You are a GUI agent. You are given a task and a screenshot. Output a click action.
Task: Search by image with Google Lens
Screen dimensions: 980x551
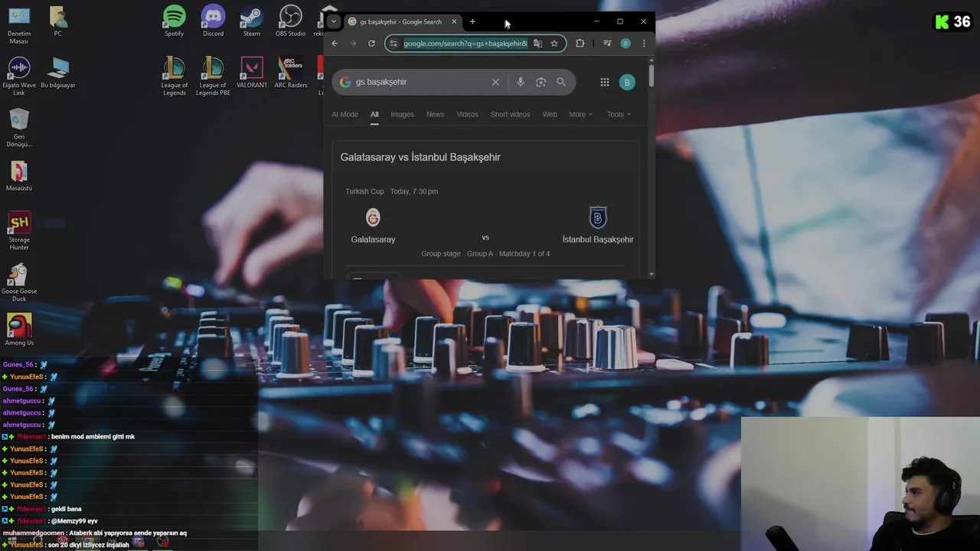click(x=541, y=82)
